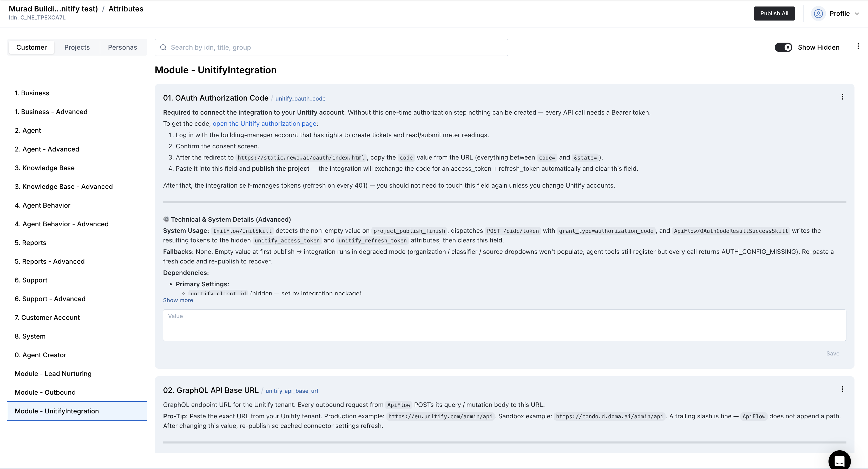Click the Murad Buildi... breadcrumb link
Screen dimensions: 868x469
(x=53, y=9)
